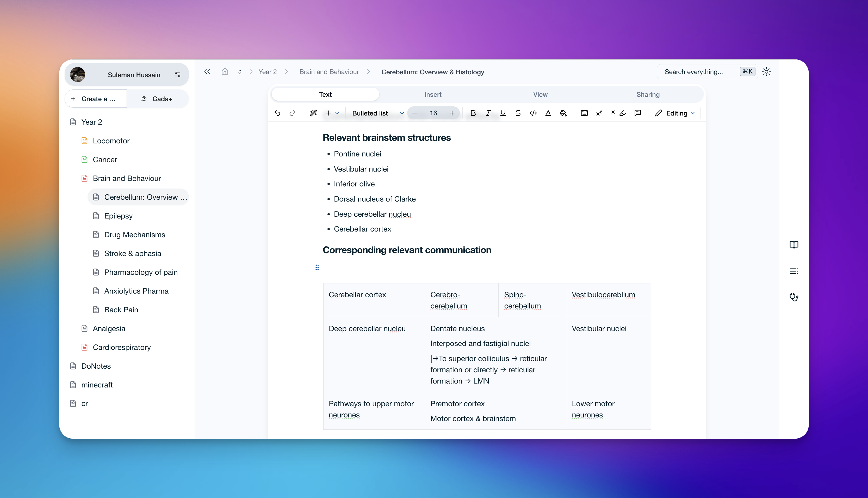Screen dimensions: 868x498
Task: Open the book reading mode icon
Action: (x=793, y=245)
